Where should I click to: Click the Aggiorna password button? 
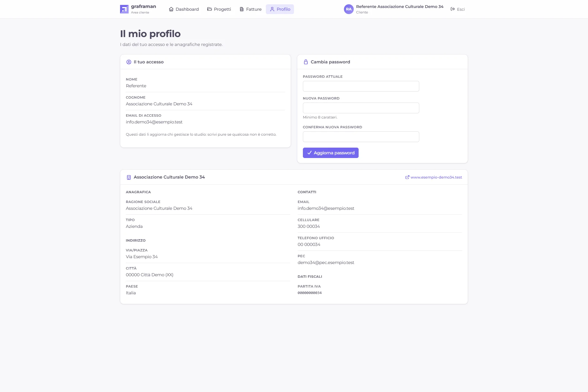coord(331,153)
